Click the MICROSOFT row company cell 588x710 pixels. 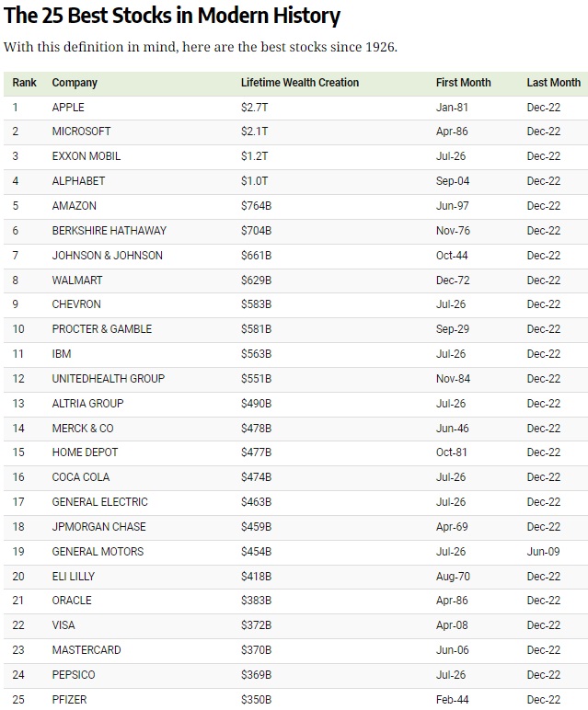(81, 132)
